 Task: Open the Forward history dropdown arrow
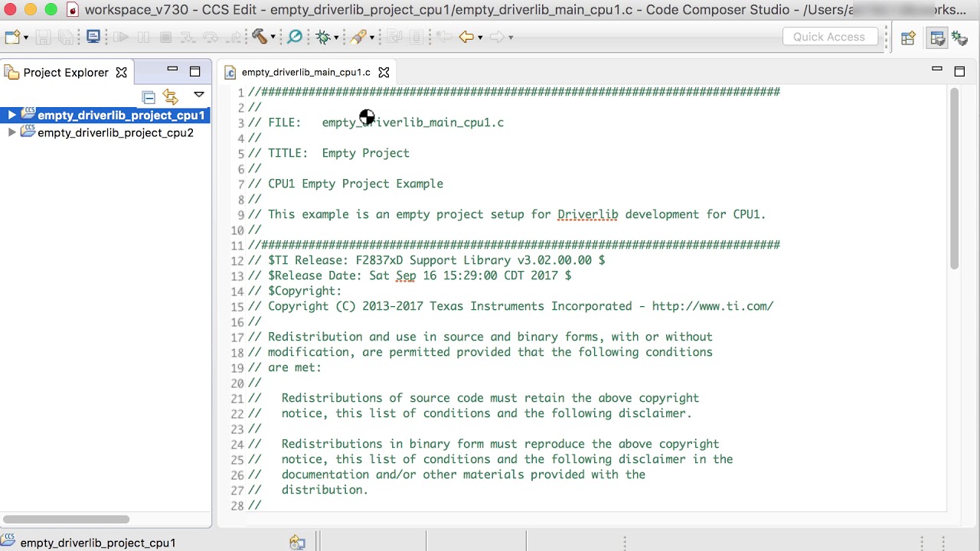point(511,37)
